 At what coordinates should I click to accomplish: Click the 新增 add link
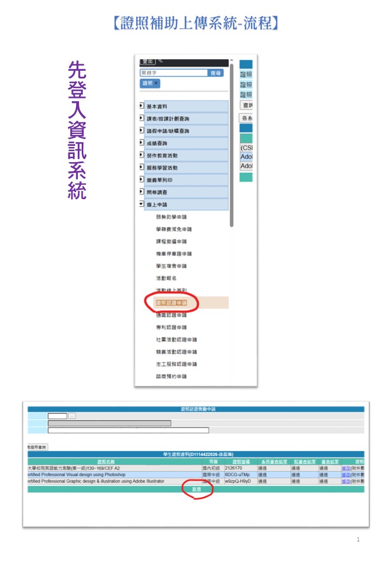(196, 489)
